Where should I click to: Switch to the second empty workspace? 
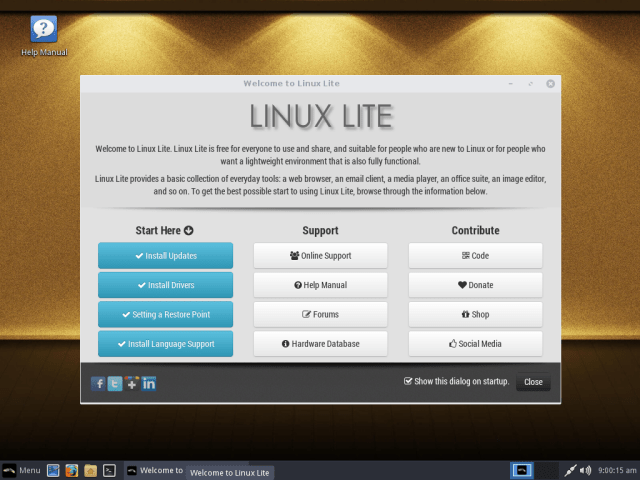[x=546, y=470]
